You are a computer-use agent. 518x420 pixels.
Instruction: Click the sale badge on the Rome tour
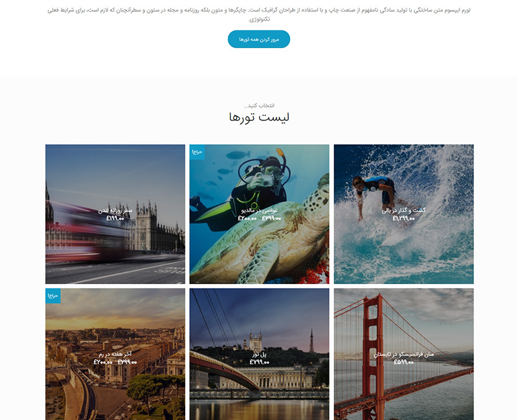click(x=53, y=296)
